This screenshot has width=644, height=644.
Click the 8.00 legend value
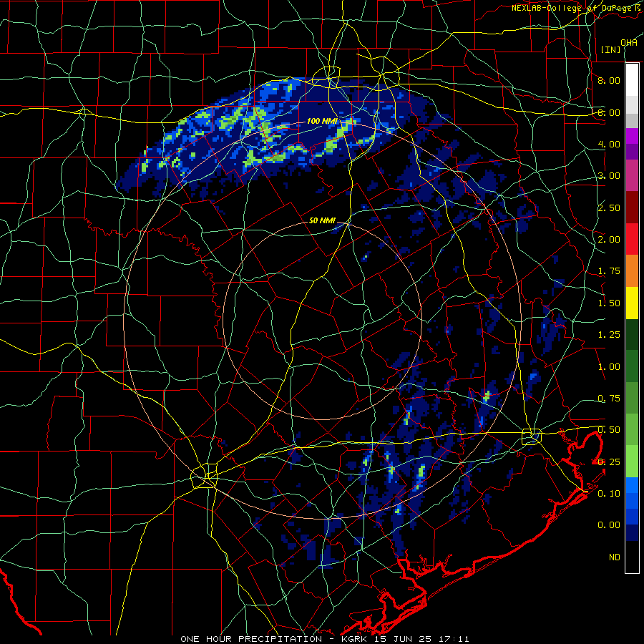[609, 80]
